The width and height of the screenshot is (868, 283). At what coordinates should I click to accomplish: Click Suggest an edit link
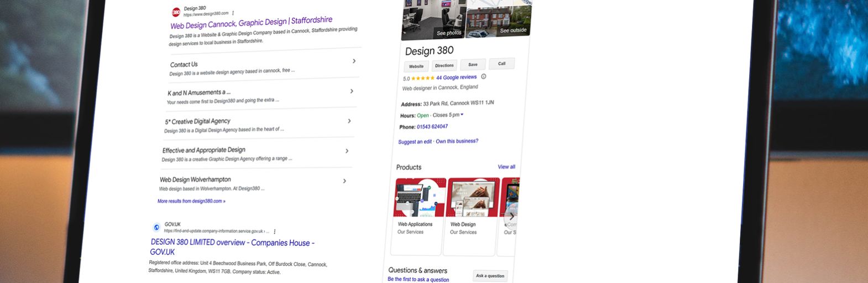coord(415,142)
